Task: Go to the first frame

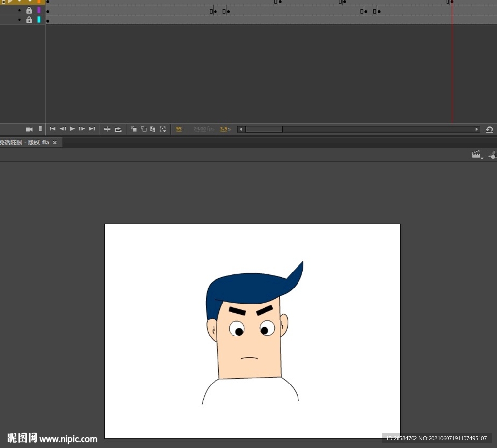Action: (x=52, y=129)
